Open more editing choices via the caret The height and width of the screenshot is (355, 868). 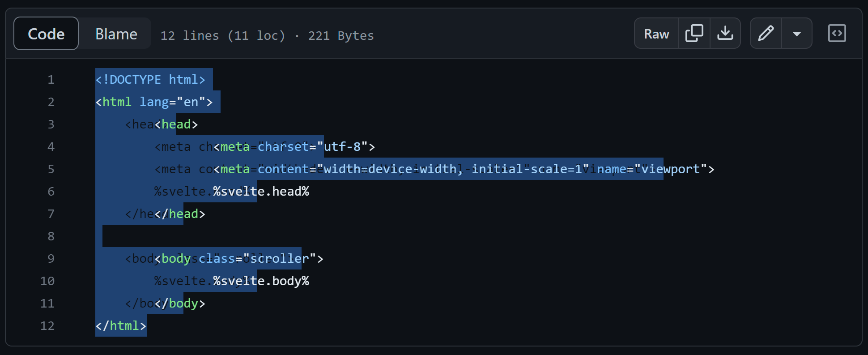(x=797, y=33)
